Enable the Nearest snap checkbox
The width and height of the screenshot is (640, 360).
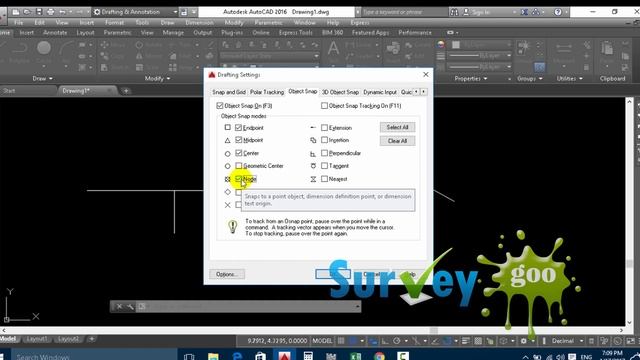click(324, 179)
